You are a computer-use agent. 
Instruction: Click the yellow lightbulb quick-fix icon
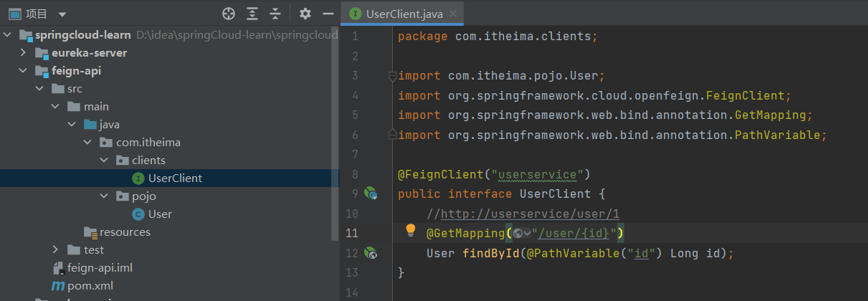[x=411, y=230]
